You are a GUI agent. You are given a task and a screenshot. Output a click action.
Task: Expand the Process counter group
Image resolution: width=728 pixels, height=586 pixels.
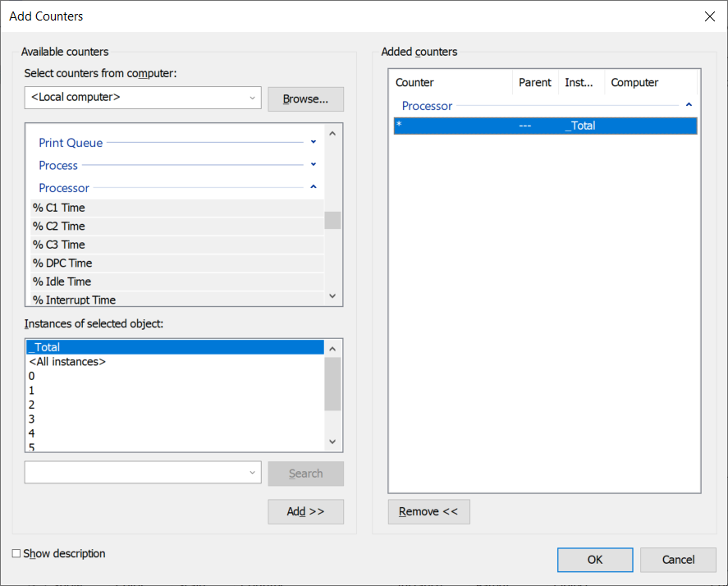314,165
